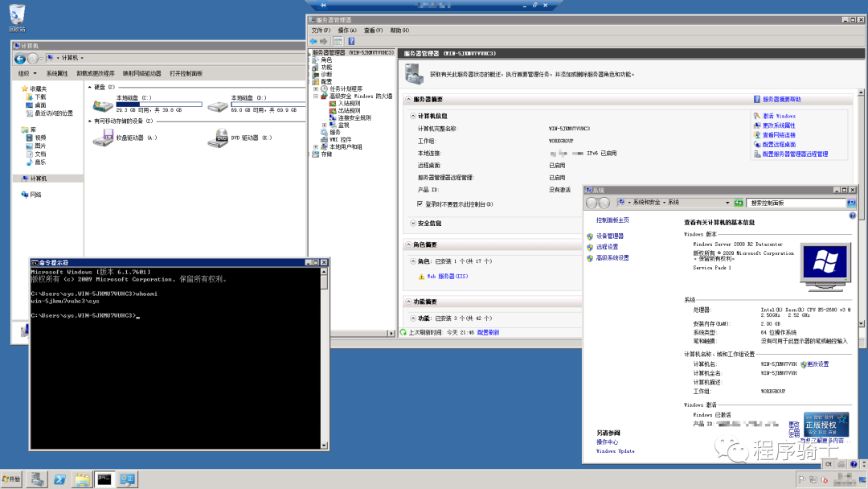The width and height of the screenshot is (868, 489).
Task: Select the DVD drive icon
Action: 217,138
